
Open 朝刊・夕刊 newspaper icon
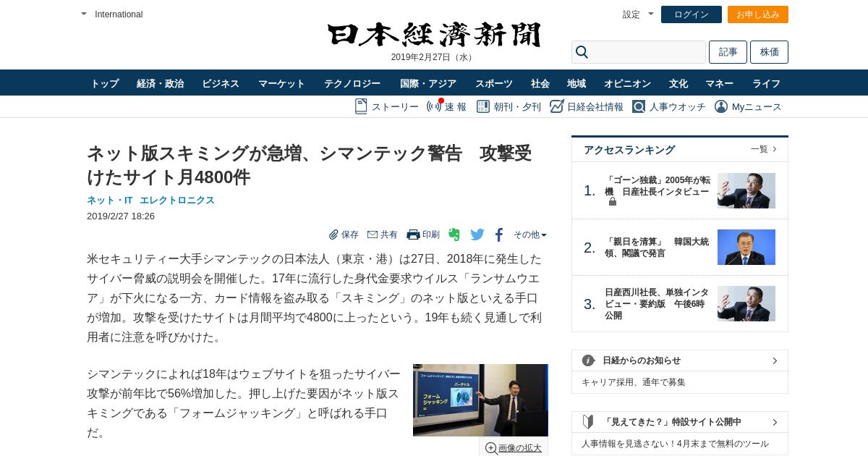tap(482, 106)
